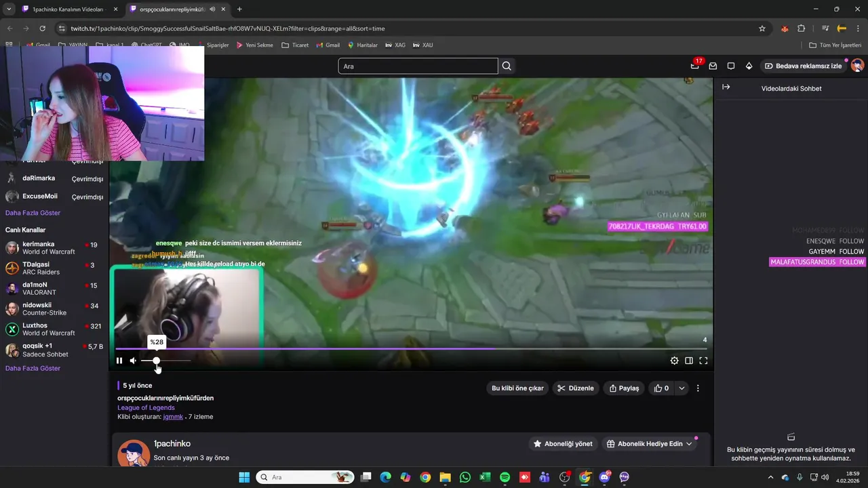Click 'Aboneliği yönet' subscription button

point(563,444)
